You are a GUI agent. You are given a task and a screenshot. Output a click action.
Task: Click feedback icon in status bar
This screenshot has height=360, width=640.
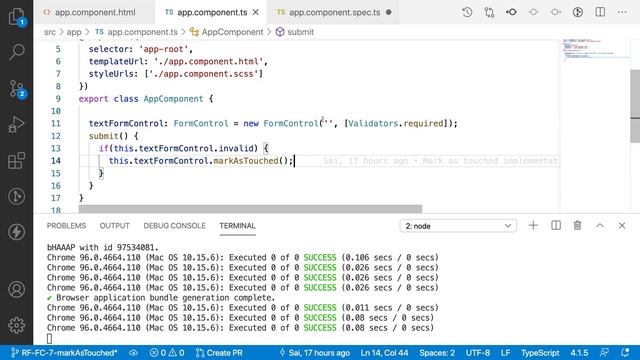[x=604, y=353]
